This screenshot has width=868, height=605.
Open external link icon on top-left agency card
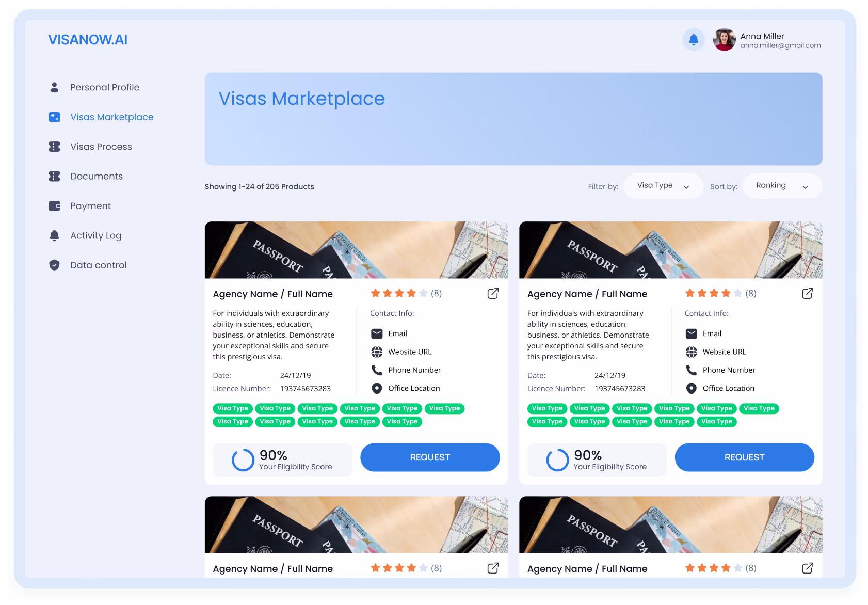pyautogui.click(x=493, y=293)
